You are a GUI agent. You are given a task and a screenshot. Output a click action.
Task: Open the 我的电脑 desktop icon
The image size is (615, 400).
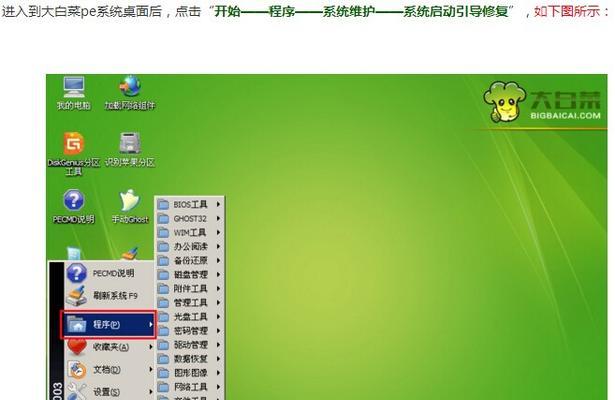click(74, 93)
